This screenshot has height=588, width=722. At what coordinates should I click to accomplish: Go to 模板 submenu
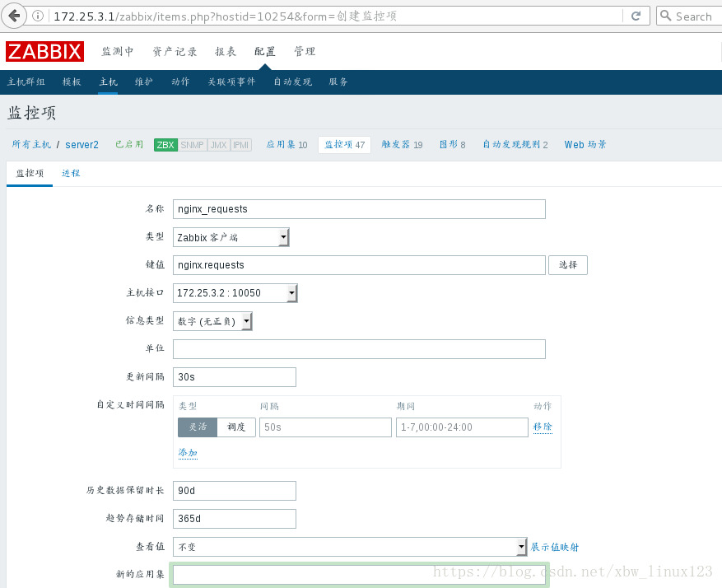click(x=72, y=82)
